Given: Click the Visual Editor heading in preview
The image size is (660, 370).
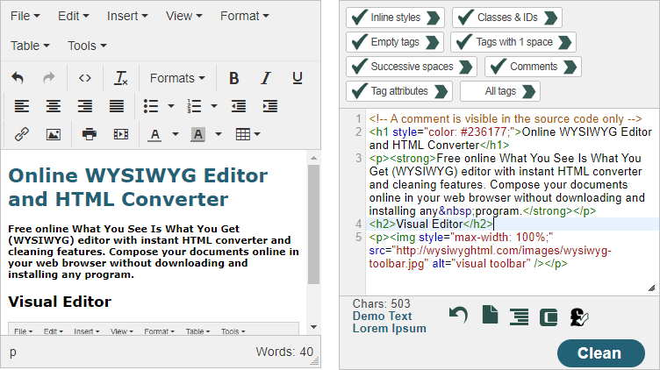Looking at the screenshot, I should pyautogui.click(x=60, y=301).
